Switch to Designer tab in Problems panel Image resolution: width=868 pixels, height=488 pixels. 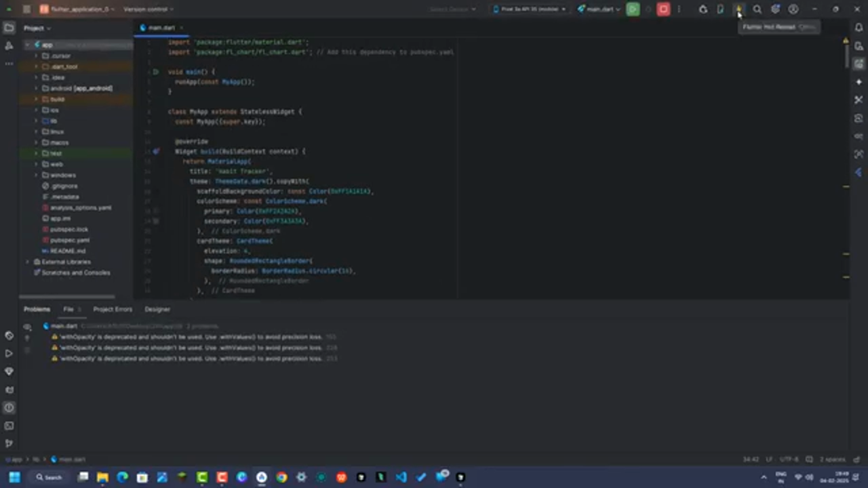pyautogui.click(x=157, y=309)
